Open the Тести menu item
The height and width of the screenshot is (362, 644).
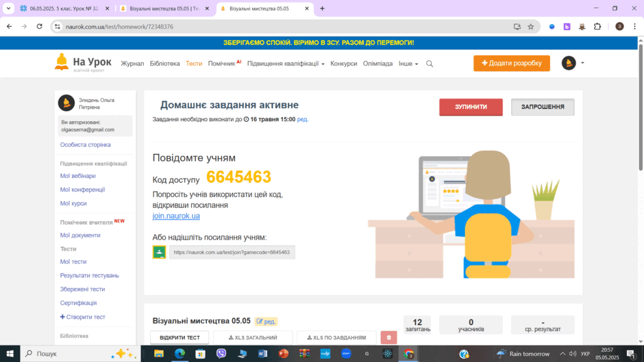pyautogui.click(x=194, y=64)
